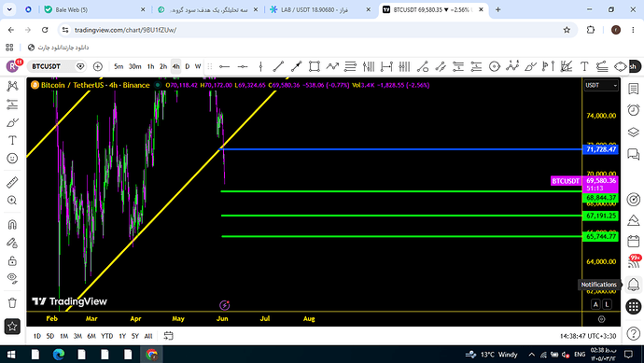Switch to the LAB / USDT tab
Image resolution: width=644 pixels, height=363 pixels.
(x=320, y=9)
